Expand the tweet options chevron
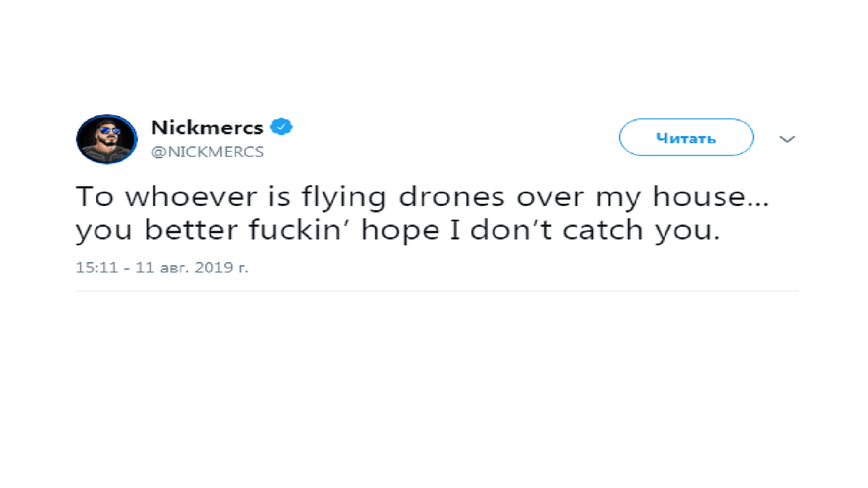868x488 pixels. tap(787, 139)
